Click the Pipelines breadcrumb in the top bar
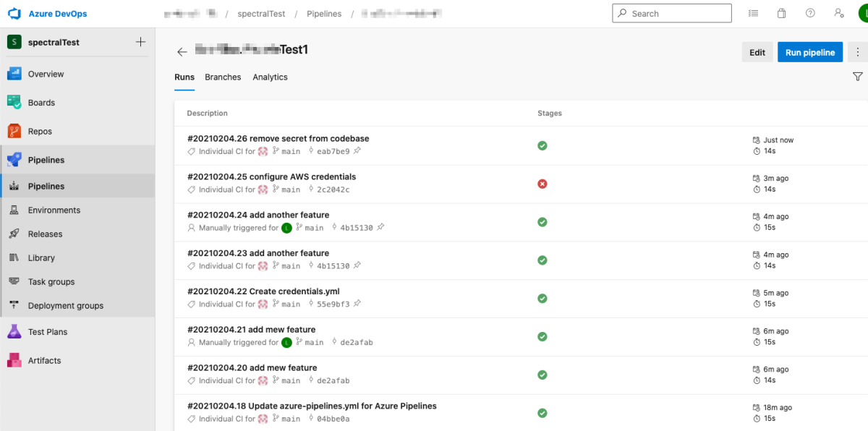This screenshot has height=431, width=868. point(324,14)
